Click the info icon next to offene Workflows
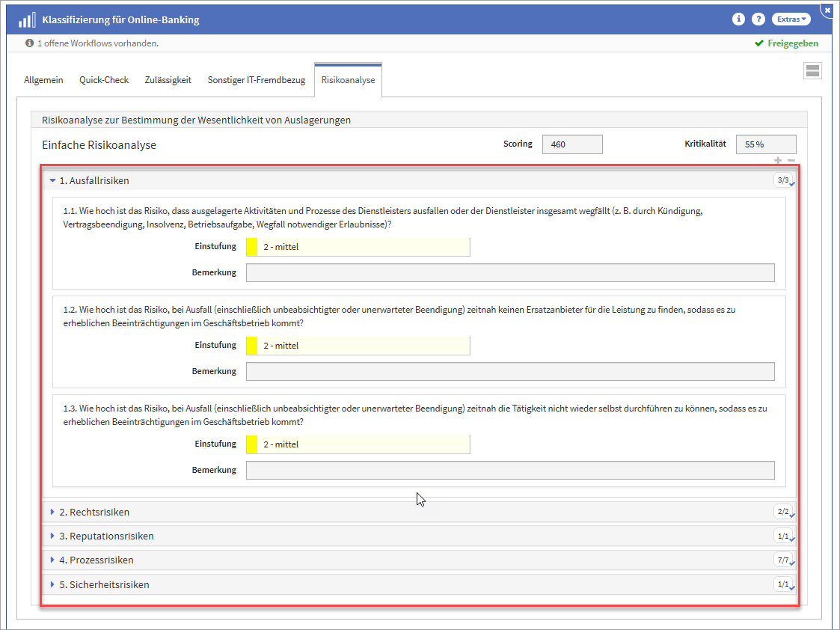840x630 pixels. coord(29,43)
